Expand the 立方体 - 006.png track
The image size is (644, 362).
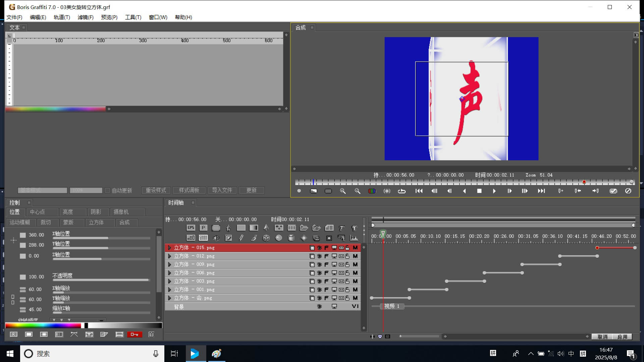coord(169,273)
